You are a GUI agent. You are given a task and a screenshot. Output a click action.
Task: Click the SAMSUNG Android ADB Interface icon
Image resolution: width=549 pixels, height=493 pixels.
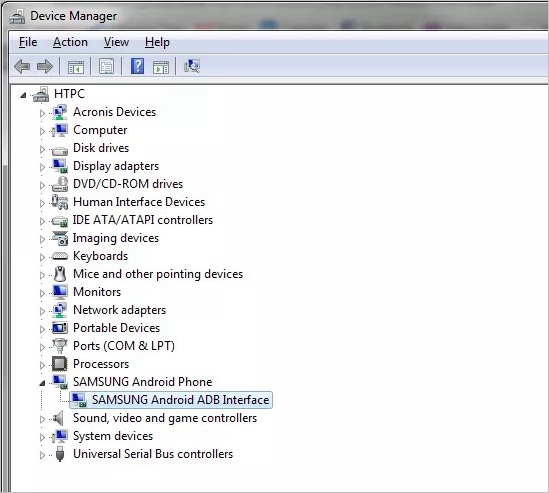(78, 400)
